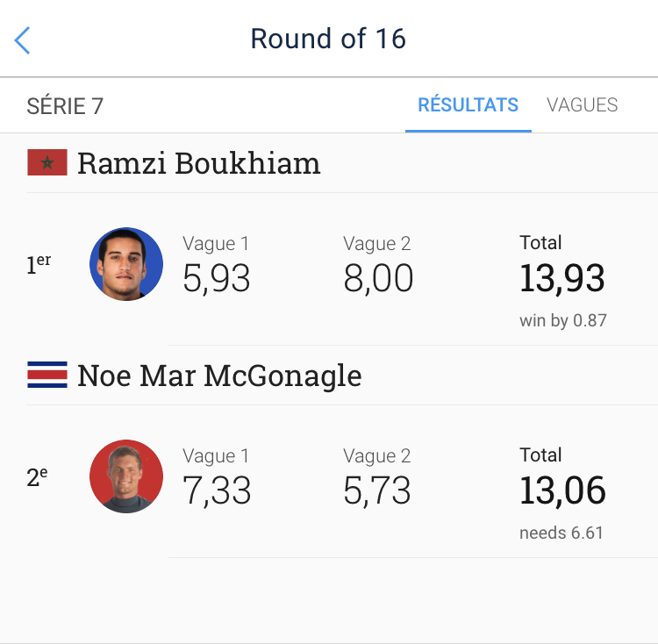Image resolution: width=658 pixels, height=644 pixels.
Task: Tap McGonagle's Vague 1 score 7,33
Action: coord(217,490)
